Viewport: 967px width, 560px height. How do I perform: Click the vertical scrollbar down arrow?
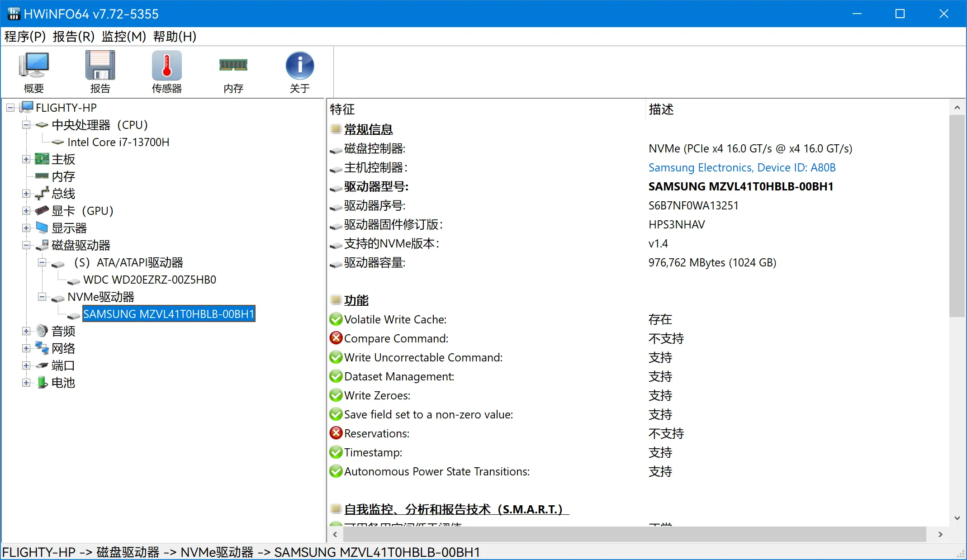tap(957, 518)
